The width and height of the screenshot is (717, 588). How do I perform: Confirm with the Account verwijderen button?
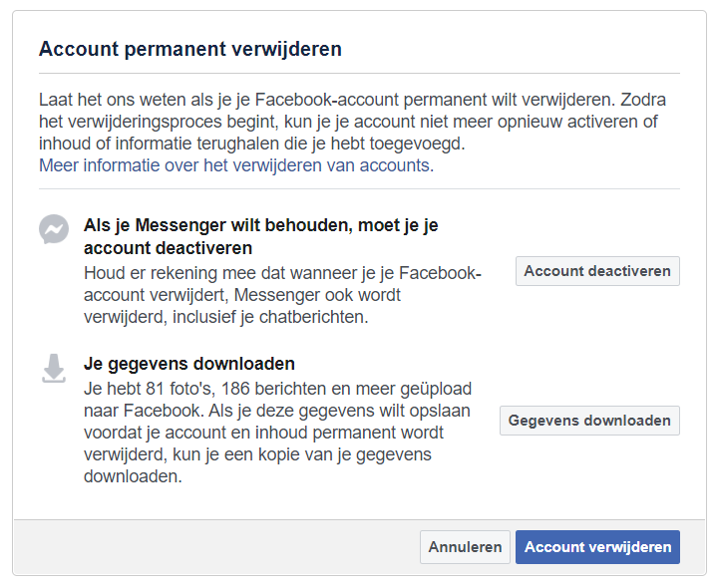tap(597, 547)
